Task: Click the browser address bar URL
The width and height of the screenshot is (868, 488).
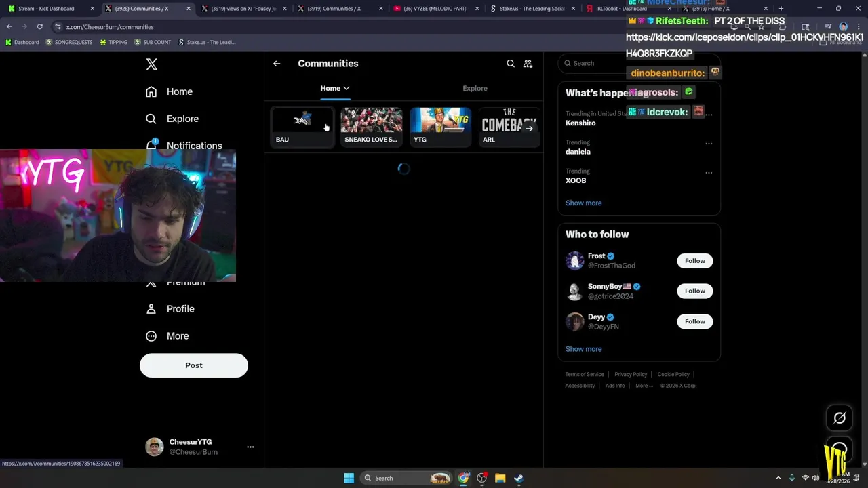Action: pos(110,27)
